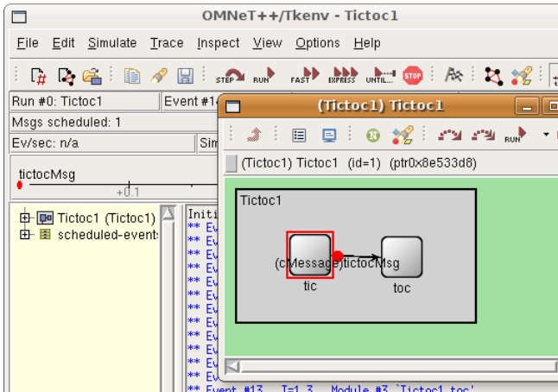Image resolution: width=558 pixels, height=392 pixels.
Task: Click the copy to clipboard icon
Action: pyautogui.click(x=132, y=76)
